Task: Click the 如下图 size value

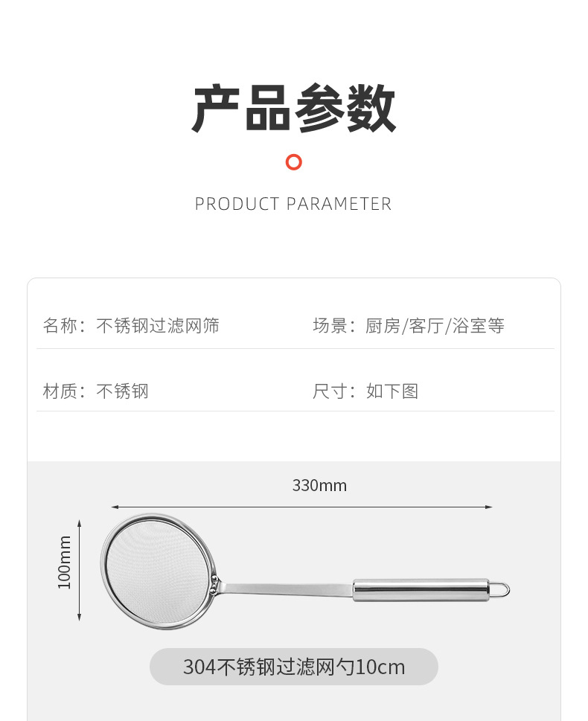Action: pyautogui.click(x=392, y=391)
